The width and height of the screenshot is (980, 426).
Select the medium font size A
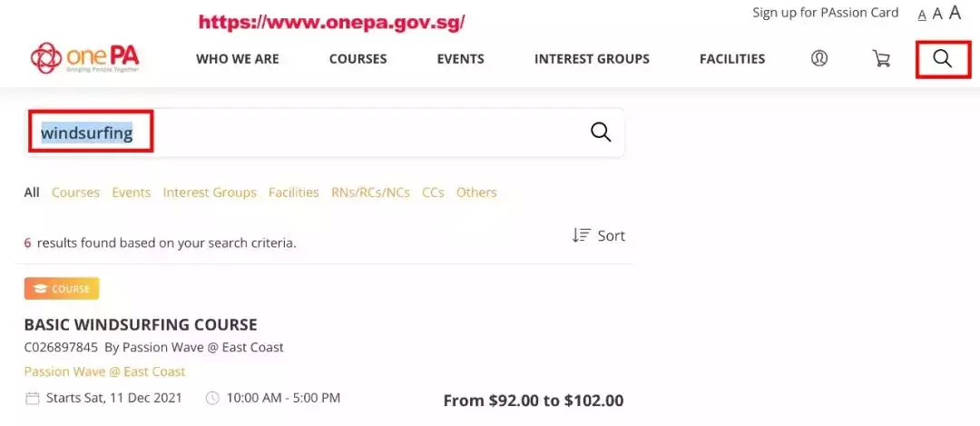point(937,14)
